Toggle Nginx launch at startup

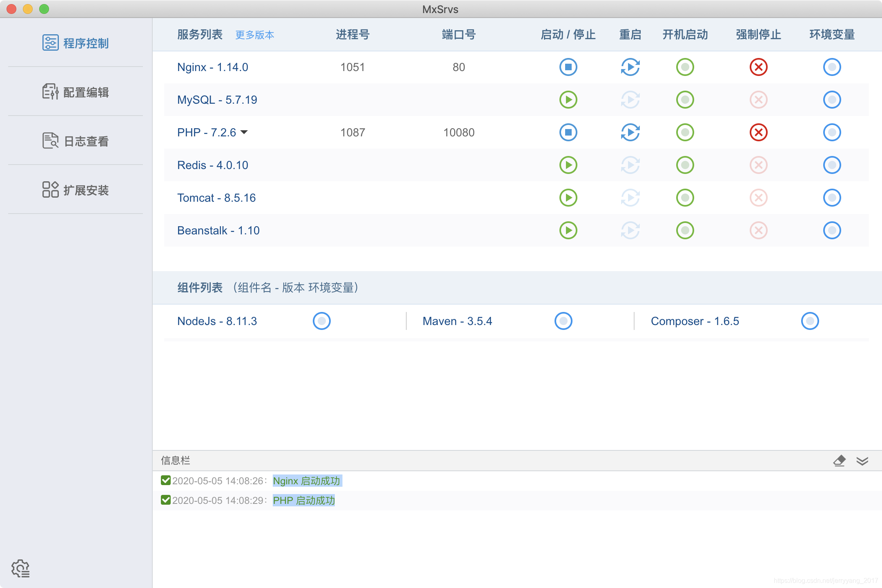[x=685, y=67]
